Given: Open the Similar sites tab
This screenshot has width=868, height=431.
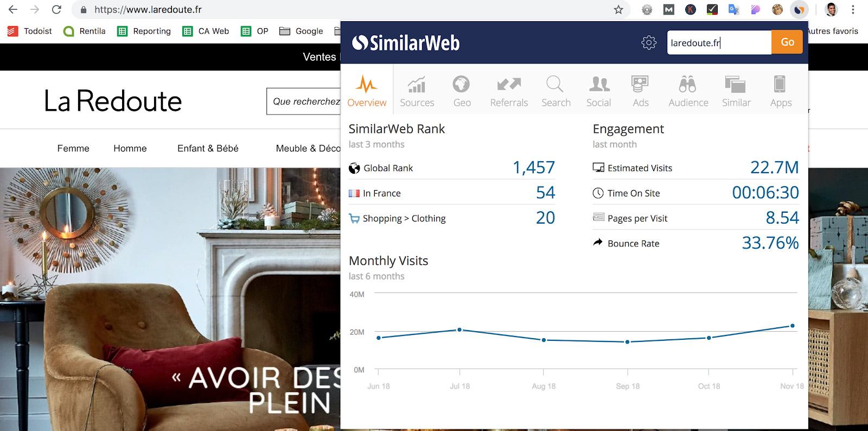Looking at the screenshot, I should pos(736,91).
